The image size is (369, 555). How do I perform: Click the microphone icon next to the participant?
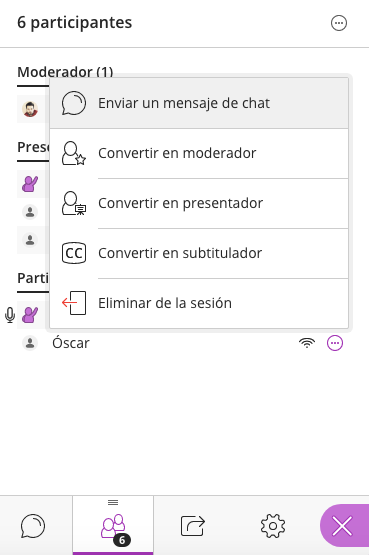coord(10,315)
